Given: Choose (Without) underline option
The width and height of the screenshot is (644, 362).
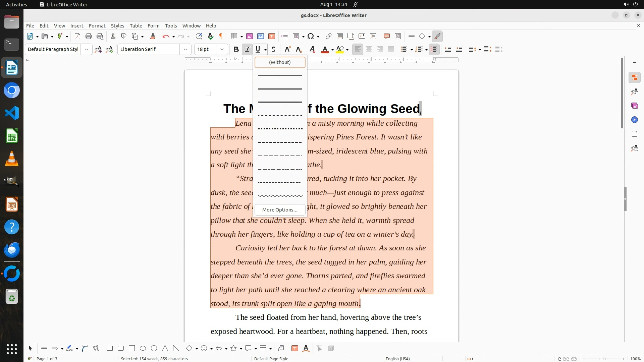Looking at the screenshot, I should pyautogui.click(x=280, y=62).
